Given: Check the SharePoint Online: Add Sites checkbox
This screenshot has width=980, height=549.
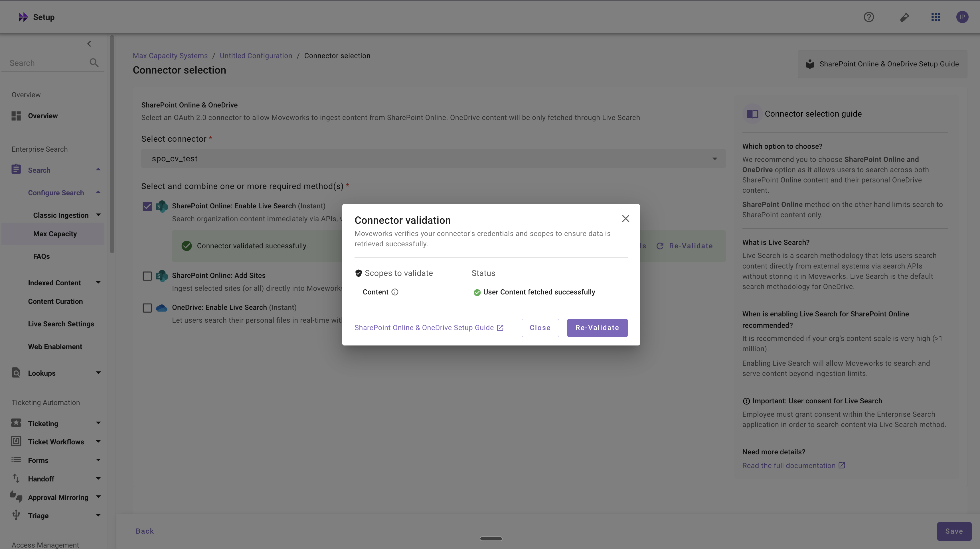Looking at the screenshot, I should click(x=147, y=276).
